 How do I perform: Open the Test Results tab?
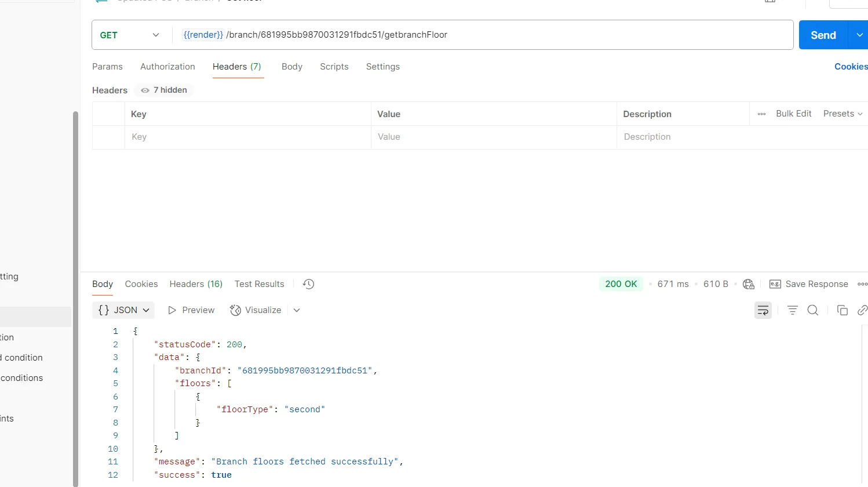259,284
